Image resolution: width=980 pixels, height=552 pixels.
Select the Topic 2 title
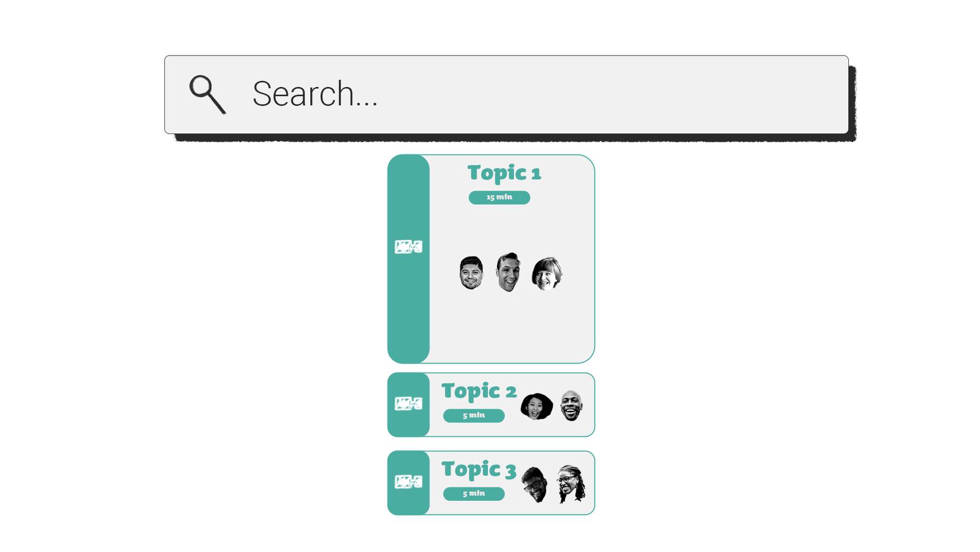click(479, 391)
